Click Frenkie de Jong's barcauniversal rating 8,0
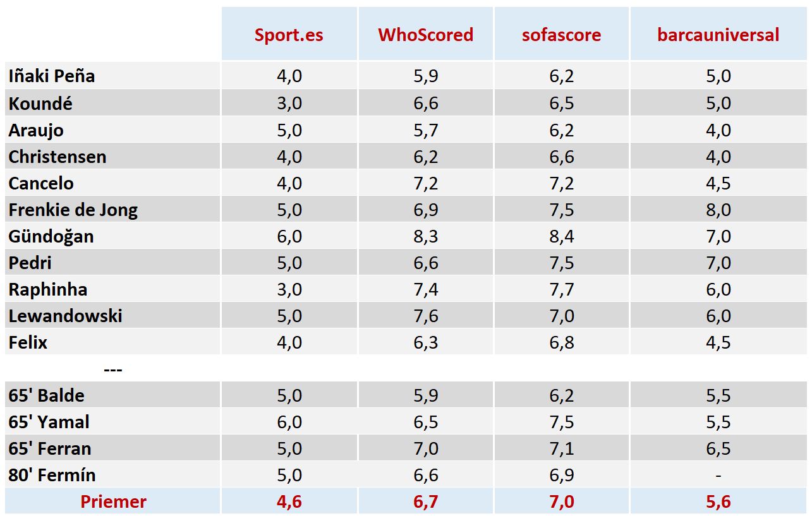Screen dimensions: 812x516 718,210
